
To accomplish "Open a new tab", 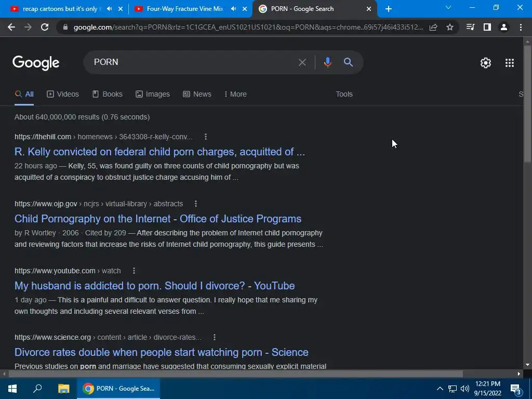I will tap(389, 9).
